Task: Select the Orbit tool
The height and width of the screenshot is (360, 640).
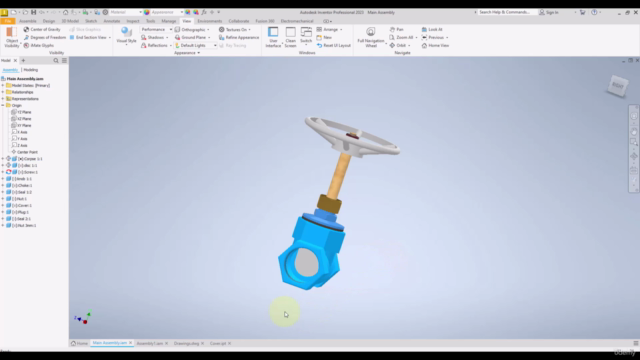Action: click(398, 45)
